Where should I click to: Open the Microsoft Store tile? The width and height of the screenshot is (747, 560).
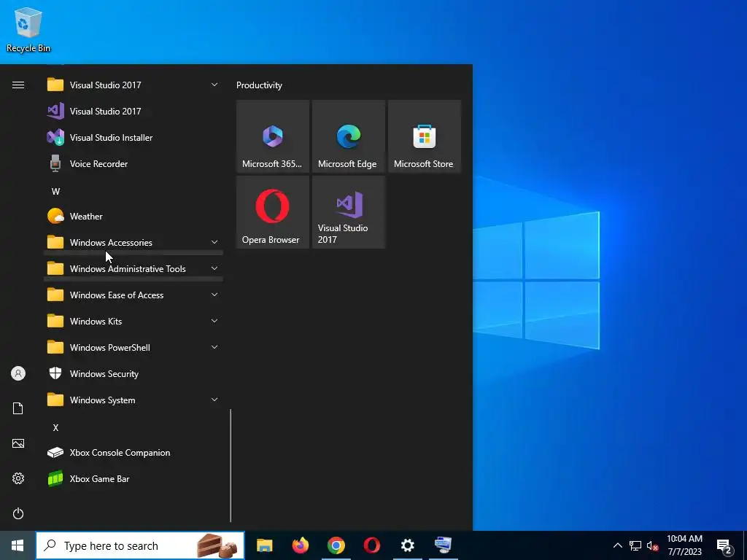[425, 136]
